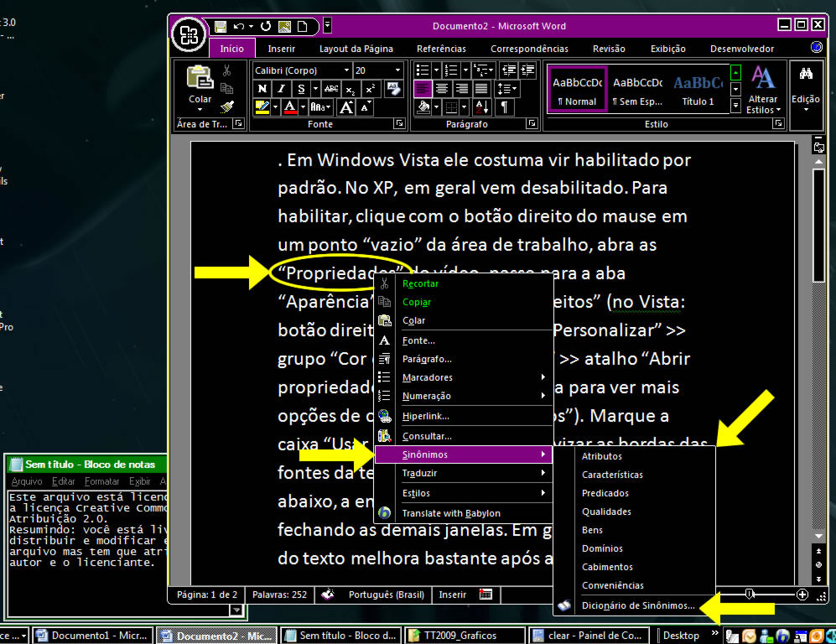Save the document from the quick access toolbar
836x644 pixels.
click(221, 26)
